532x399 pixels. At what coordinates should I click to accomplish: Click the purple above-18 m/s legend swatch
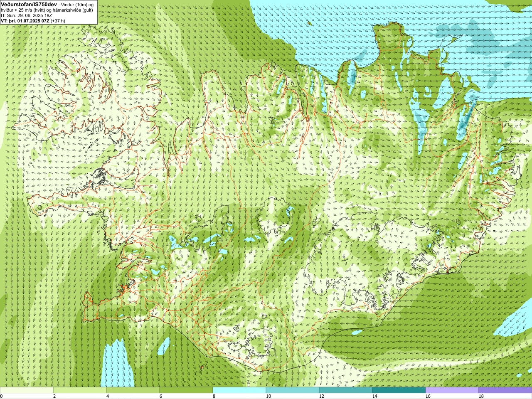505,390
